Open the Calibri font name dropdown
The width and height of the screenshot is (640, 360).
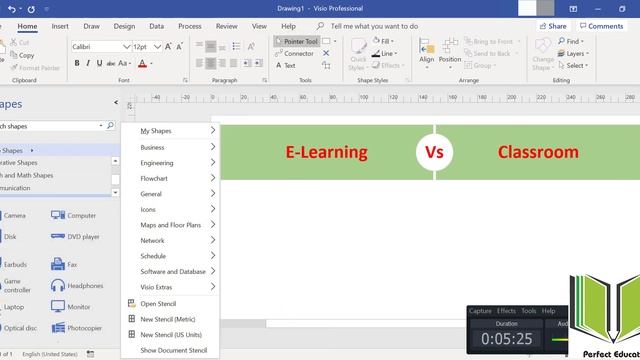127,47
